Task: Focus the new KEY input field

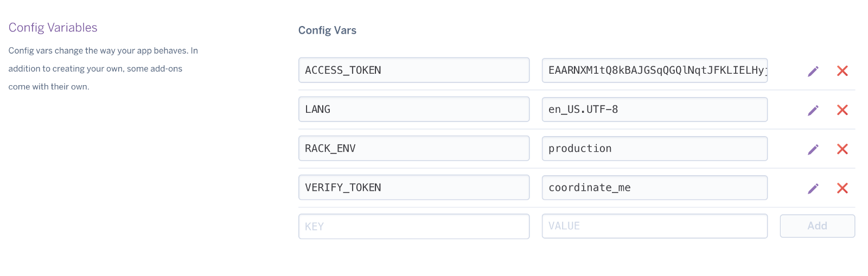Action: coord(413,227)
